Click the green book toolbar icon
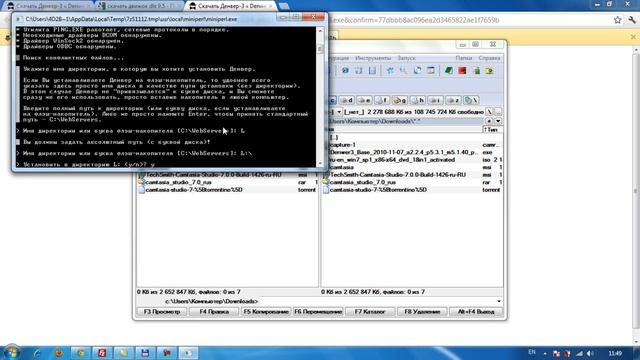The width and height of the screenshot is (640, 360). tap(449, 71)
